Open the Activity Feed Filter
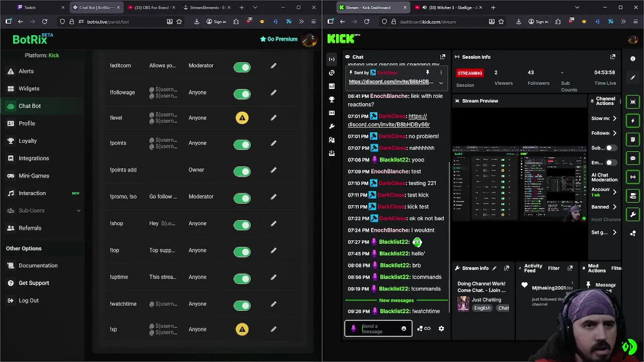This screenshot has width=644, height=362. [x=553, y=268]
